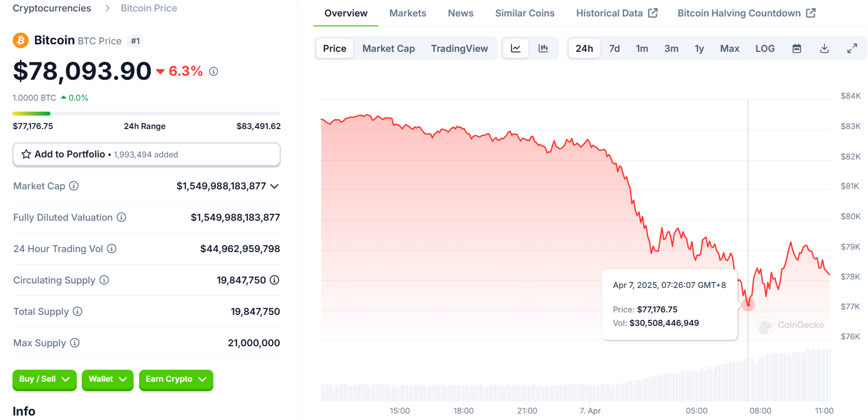Open the Buy / Sell dropdown
868x420 pixels.
pyautogui.click(x=44, y=380)
